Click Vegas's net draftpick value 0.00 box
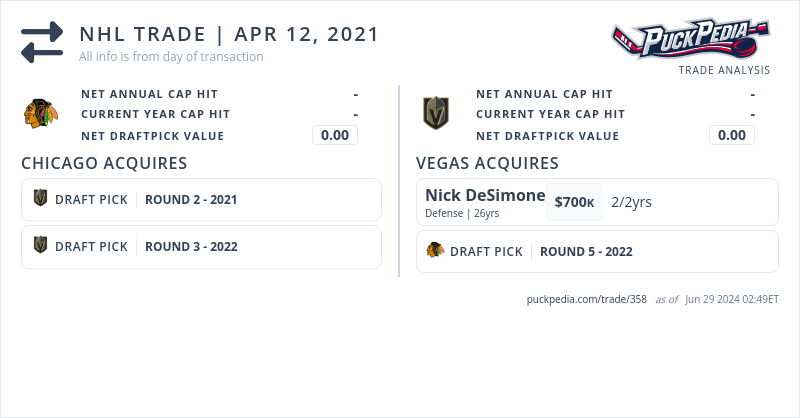This screenshot has width=800, height=418. tap(732, 135)
